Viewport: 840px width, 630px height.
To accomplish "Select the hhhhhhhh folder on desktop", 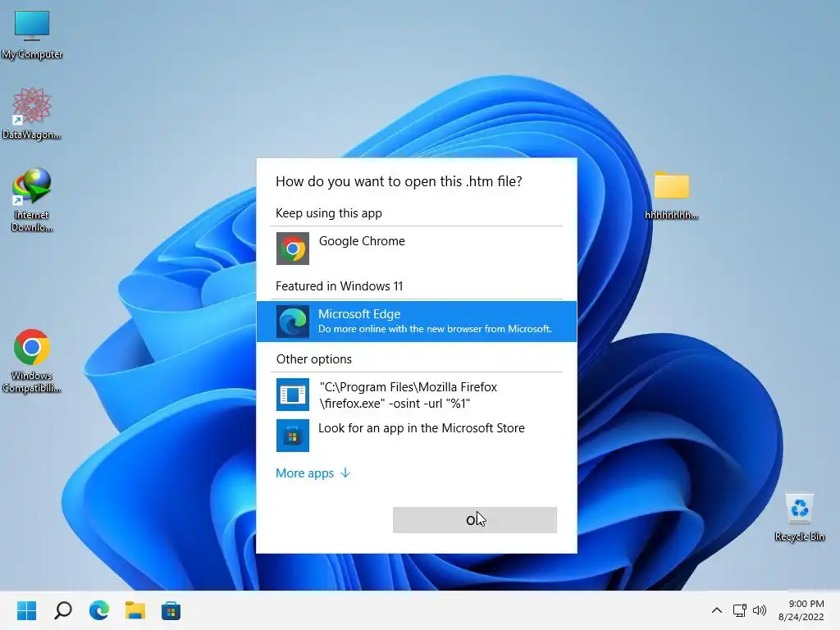I will pyautogui.click(x=671, y=195).
